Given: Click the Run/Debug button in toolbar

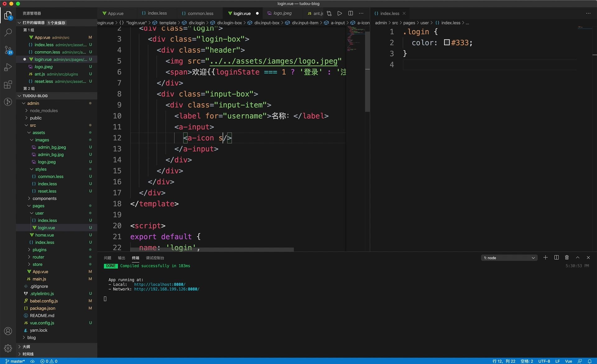Looking at the screenshot, I should pos(340,13).
